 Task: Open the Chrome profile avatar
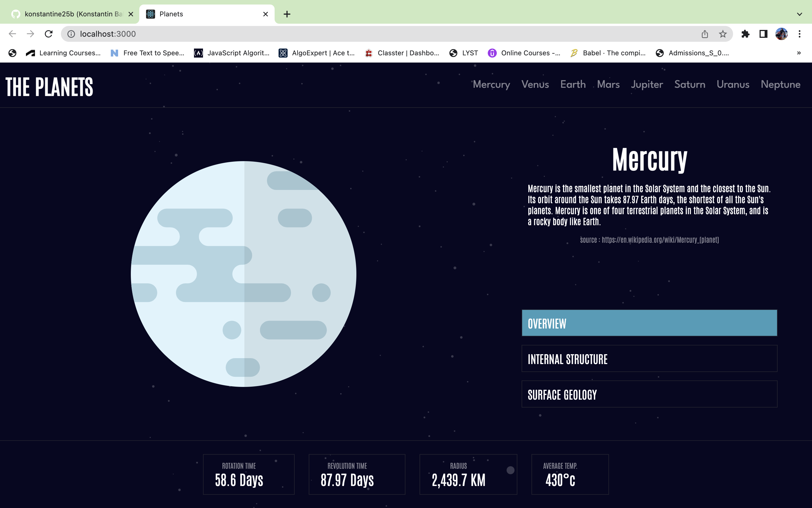(782, 34)
